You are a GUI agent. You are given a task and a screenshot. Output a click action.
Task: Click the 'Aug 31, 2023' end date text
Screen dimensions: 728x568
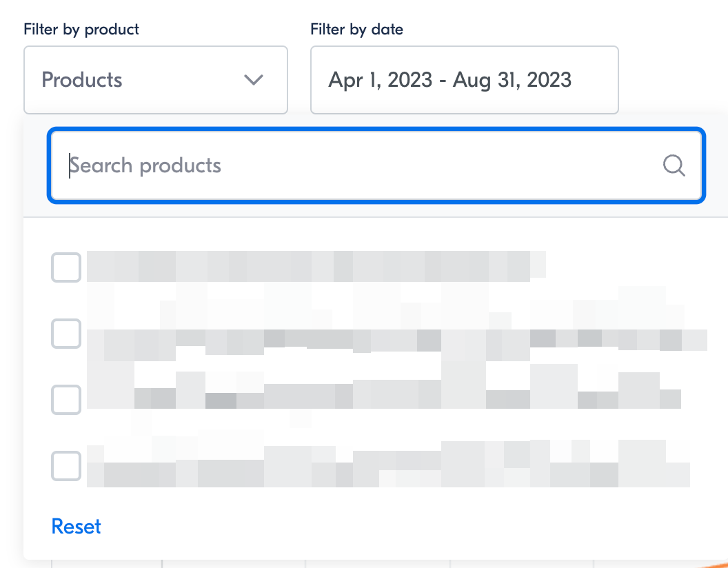[x=512, y=80]
